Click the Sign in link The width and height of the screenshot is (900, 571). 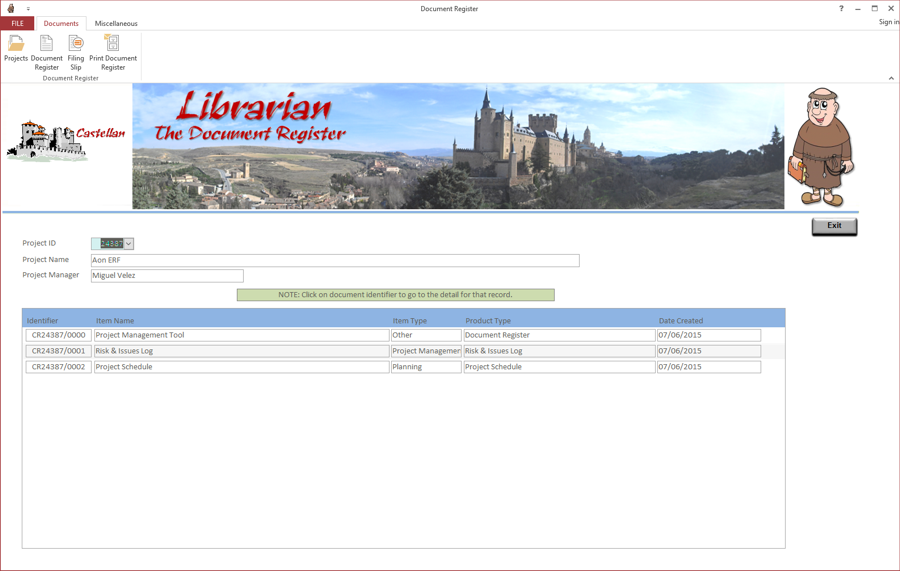889,22
